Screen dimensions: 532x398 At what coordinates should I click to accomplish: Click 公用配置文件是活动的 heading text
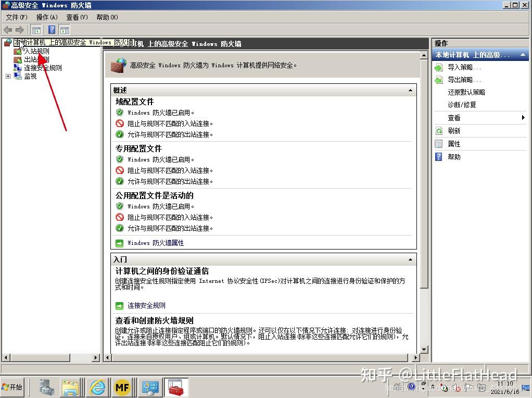(x=155, y=195)
